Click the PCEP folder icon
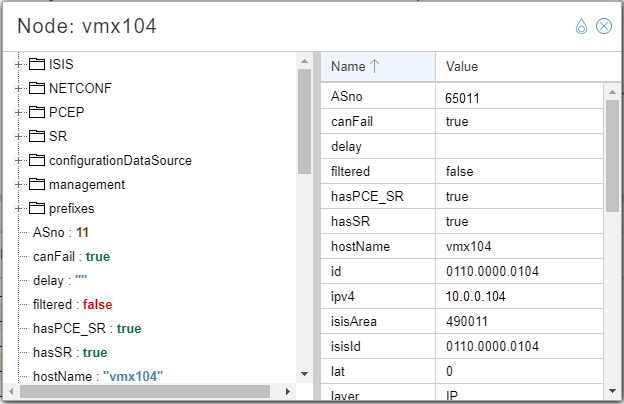The image size is (624, 404). coord(37,112)
